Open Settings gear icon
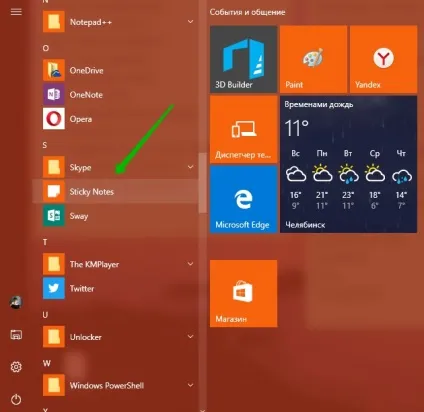 pyautogui.click(x=16, y=367)
